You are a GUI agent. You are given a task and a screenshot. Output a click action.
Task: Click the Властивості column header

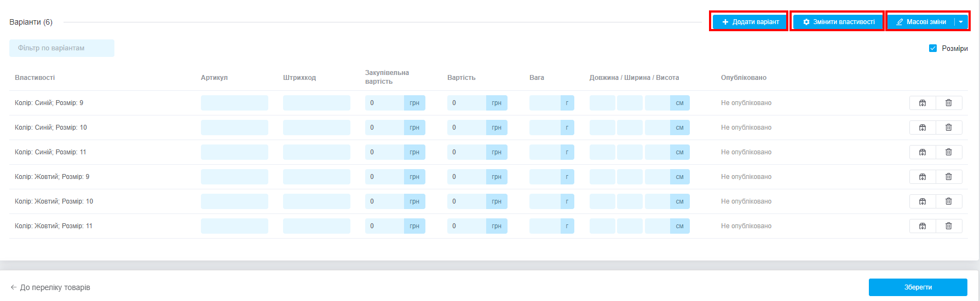tap(35, 78)
